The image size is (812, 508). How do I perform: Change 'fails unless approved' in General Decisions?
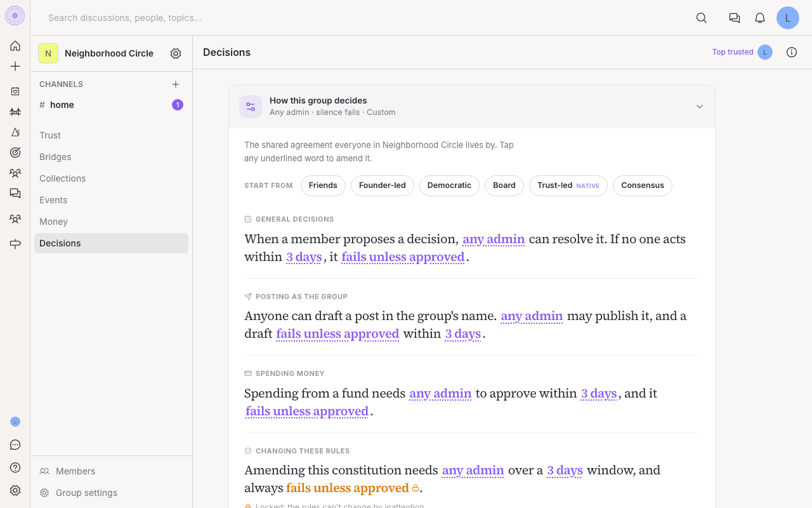click(403, 257)
